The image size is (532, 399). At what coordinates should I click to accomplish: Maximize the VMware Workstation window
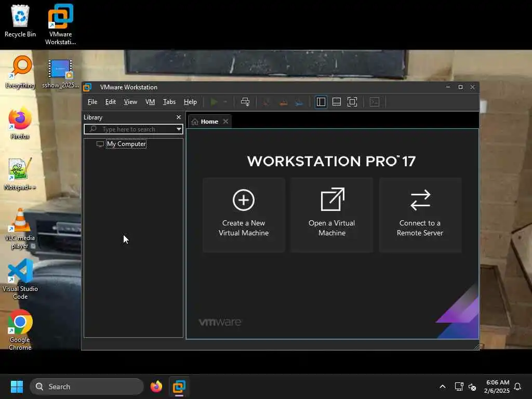[x=460, y=87]
